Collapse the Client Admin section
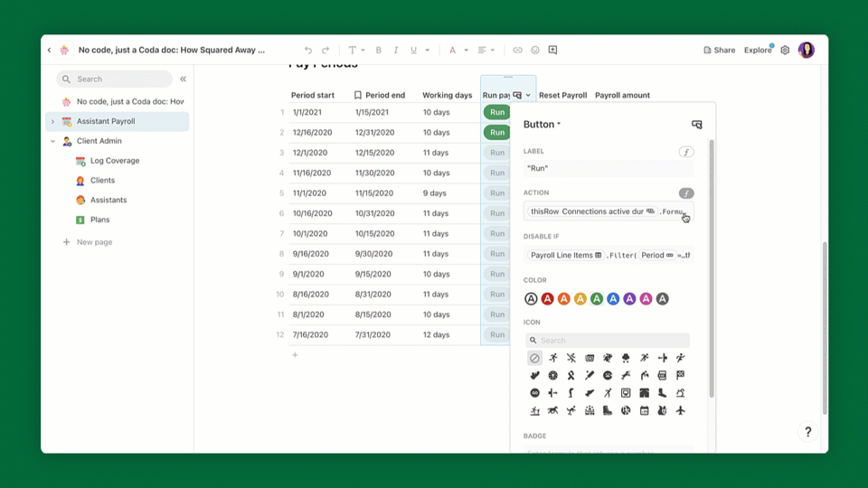This screenshot has width=868, height=488. click(52, 141)
